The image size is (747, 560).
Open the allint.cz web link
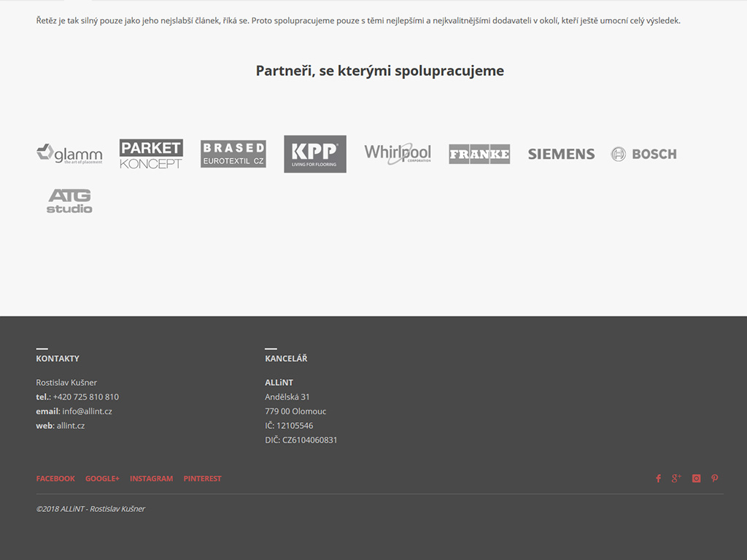71,426
